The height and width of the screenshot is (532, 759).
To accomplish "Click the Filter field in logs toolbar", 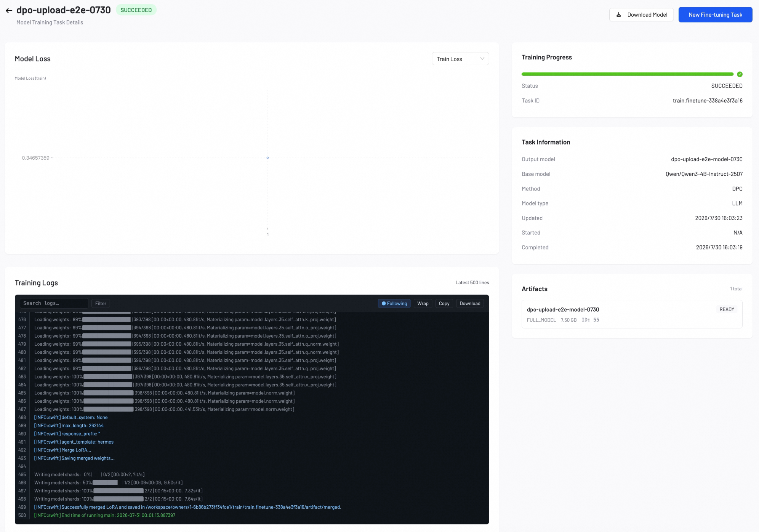I will point(101,303).
